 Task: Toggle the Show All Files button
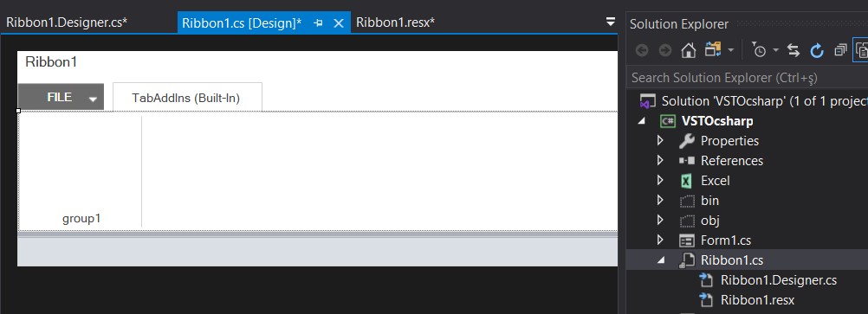[x=861, y=50]
